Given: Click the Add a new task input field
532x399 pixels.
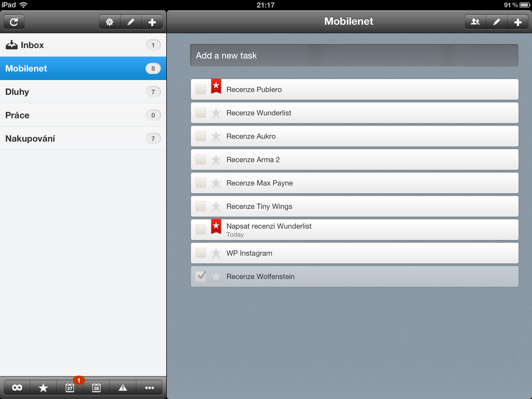Looking at the screenshot, I should (354, 55).
